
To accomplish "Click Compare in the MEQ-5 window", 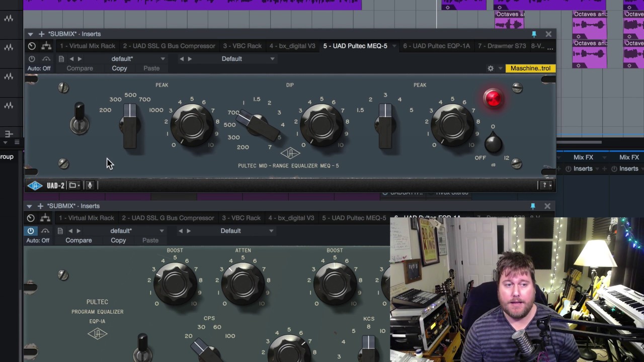I will click(x=79, y=68).
